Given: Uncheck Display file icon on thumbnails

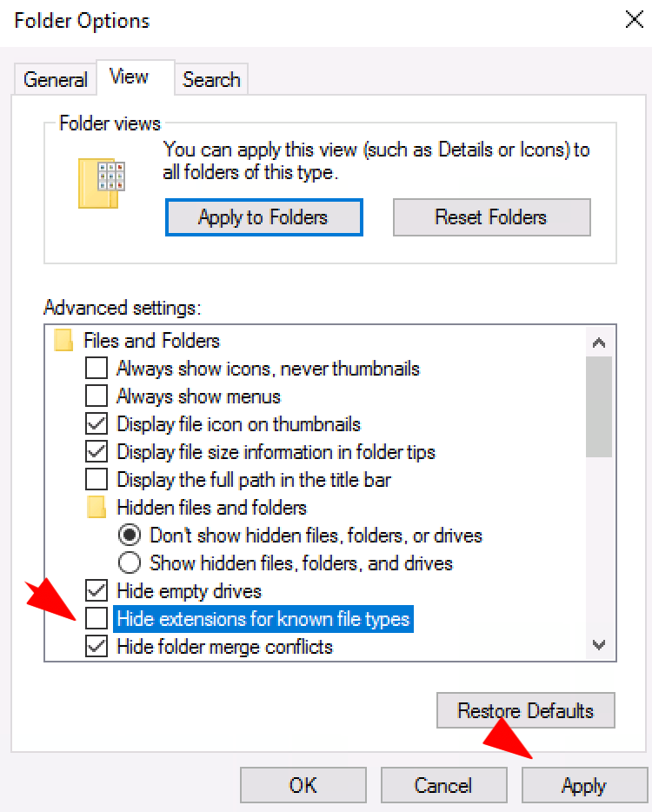Looking at the screenshot, I should (96, 424).
